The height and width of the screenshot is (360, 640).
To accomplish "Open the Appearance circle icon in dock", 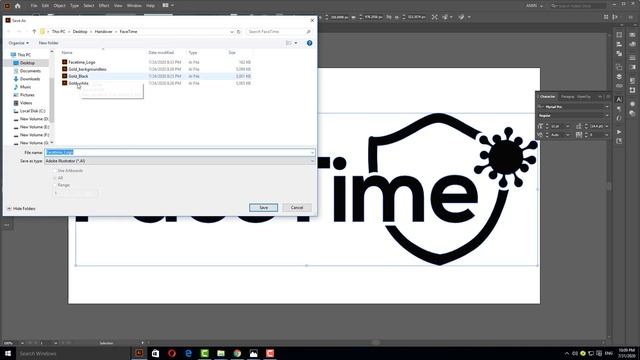I will point(632,104).
